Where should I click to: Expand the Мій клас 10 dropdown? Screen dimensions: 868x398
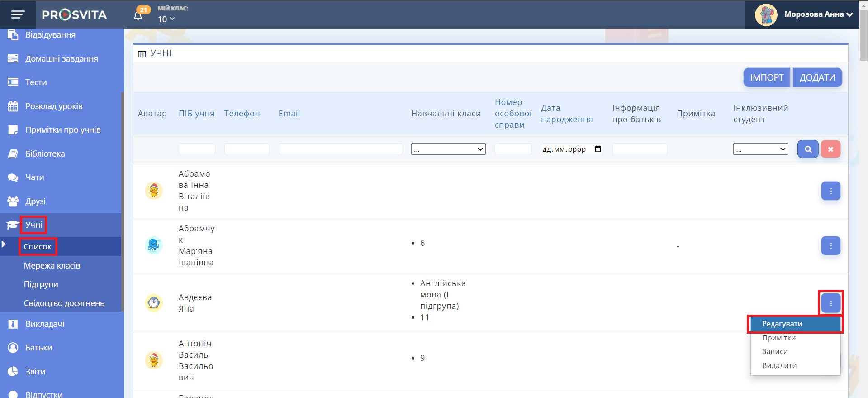point(166,19)
